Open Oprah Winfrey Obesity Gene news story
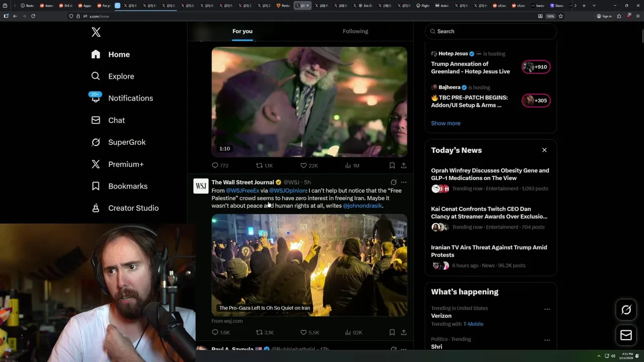Viewport: 644px width, 362px height. (x=490, y=174)
